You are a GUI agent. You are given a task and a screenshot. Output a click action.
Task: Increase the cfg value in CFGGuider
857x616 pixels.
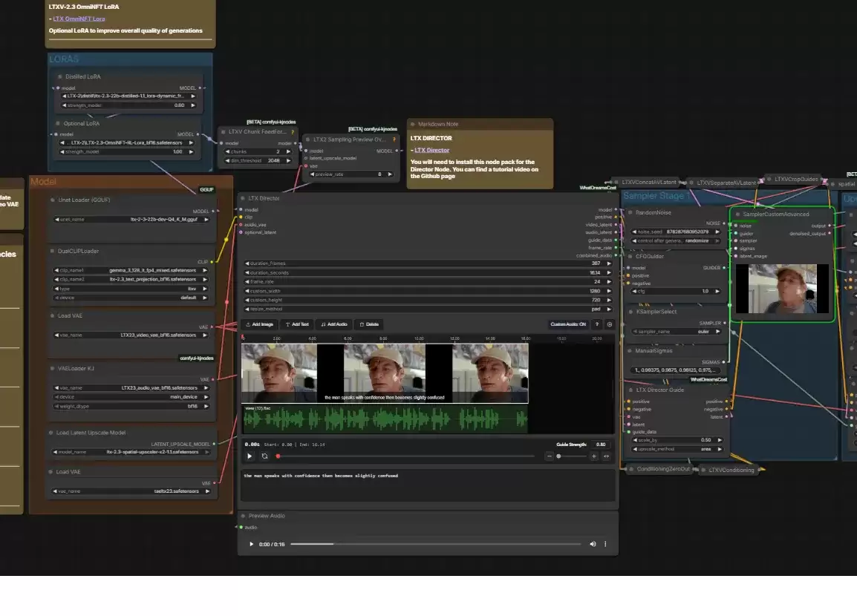coord(717,291)
